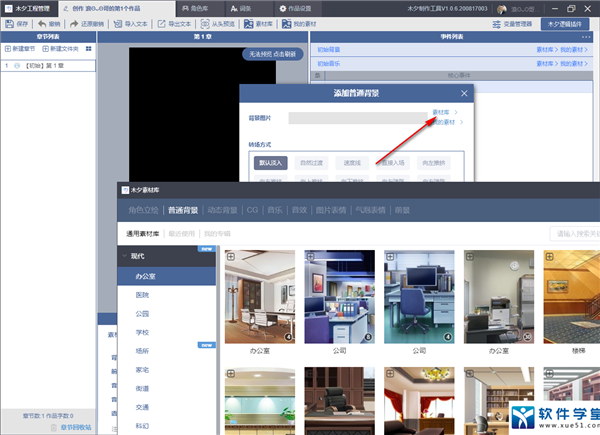Expand 我的素材 arrow in 添加普通背景 dialog
The height and width of the screenshot is (435, 600).
(x=461, y=122)
